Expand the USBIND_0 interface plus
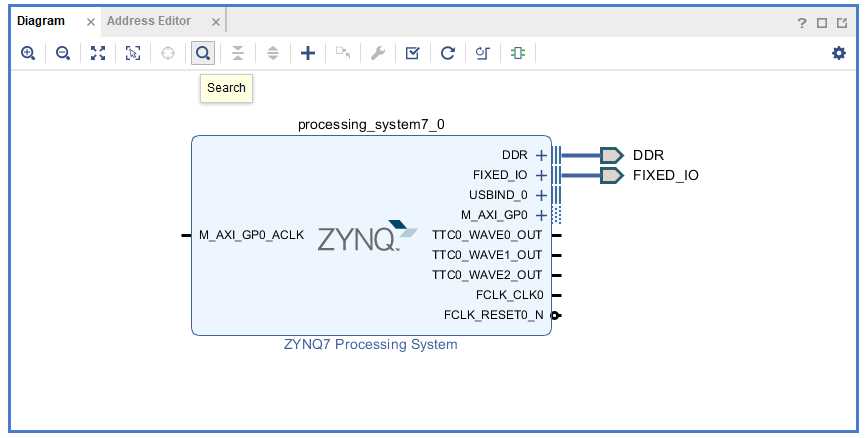The height and width of the screenshot is (438, 866). click(541, 195)
